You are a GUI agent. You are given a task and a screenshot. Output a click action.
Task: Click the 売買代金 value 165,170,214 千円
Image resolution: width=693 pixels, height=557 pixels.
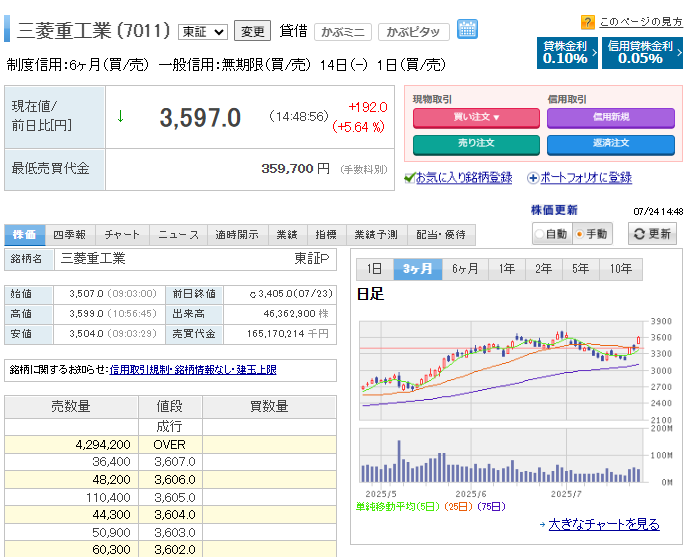click(x=288, y=334)
